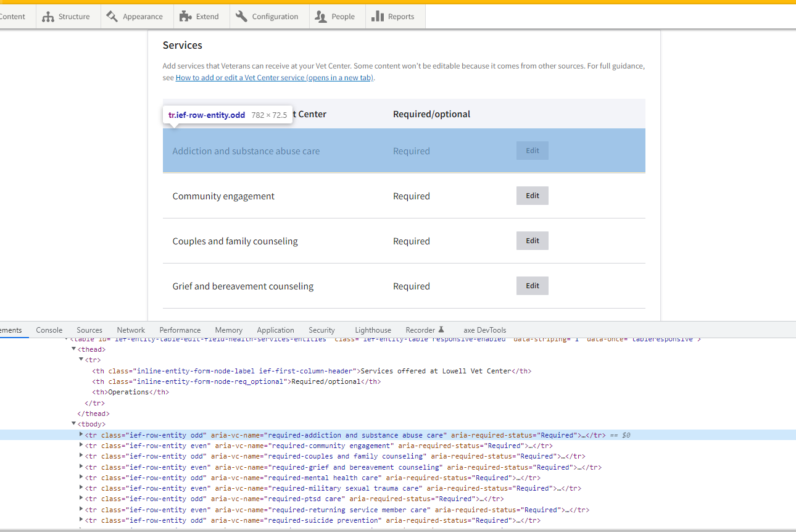Switch to the Network tab in DevTools

tap(131, 330)
